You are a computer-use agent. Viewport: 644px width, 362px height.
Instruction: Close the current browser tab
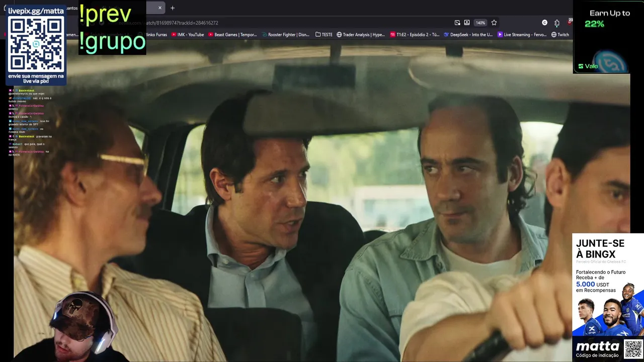(x=160, y=8)
